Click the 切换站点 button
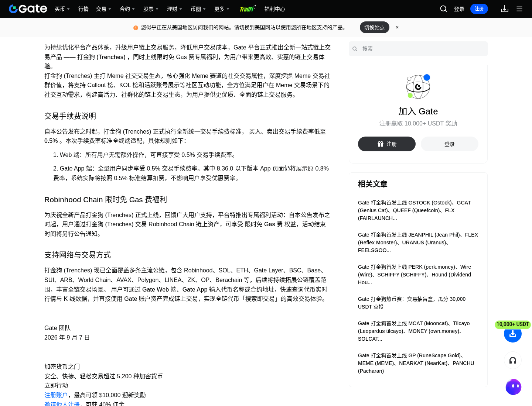Image resolution: width=532 pixels, height=406 pixels. coord(375,27)
